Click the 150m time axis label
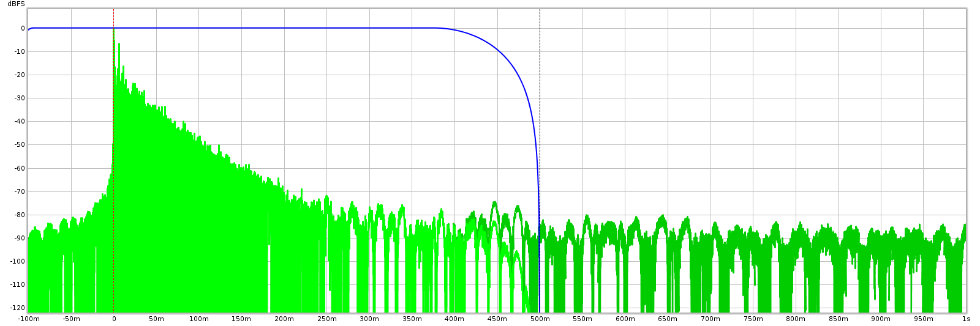The image size is (980, 326). point(241,319)
